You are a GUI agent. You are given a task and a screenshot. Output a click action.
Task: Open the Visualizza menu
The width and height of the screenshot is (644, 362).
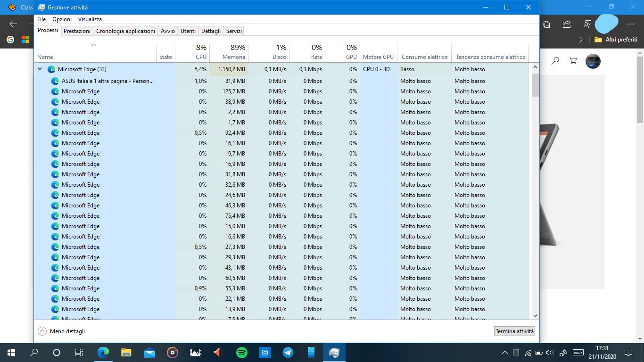point(90,19)
